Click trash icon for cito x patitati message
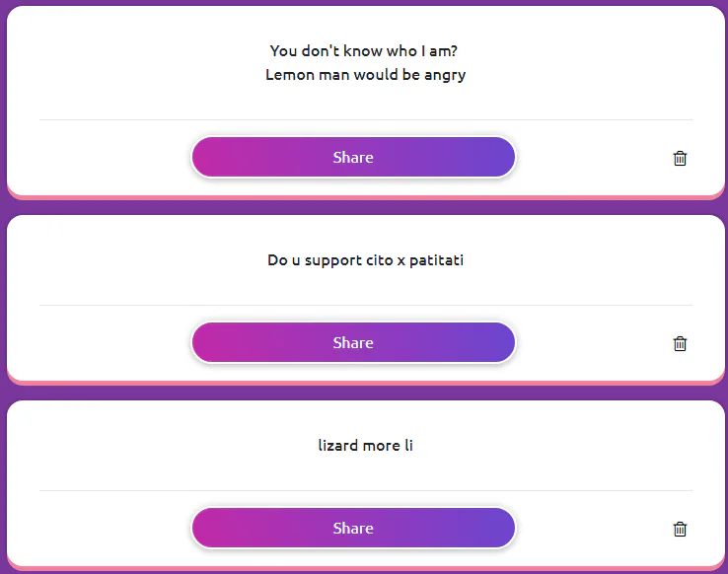This screenshot has width=728, height=574. [x=680, y=343]
